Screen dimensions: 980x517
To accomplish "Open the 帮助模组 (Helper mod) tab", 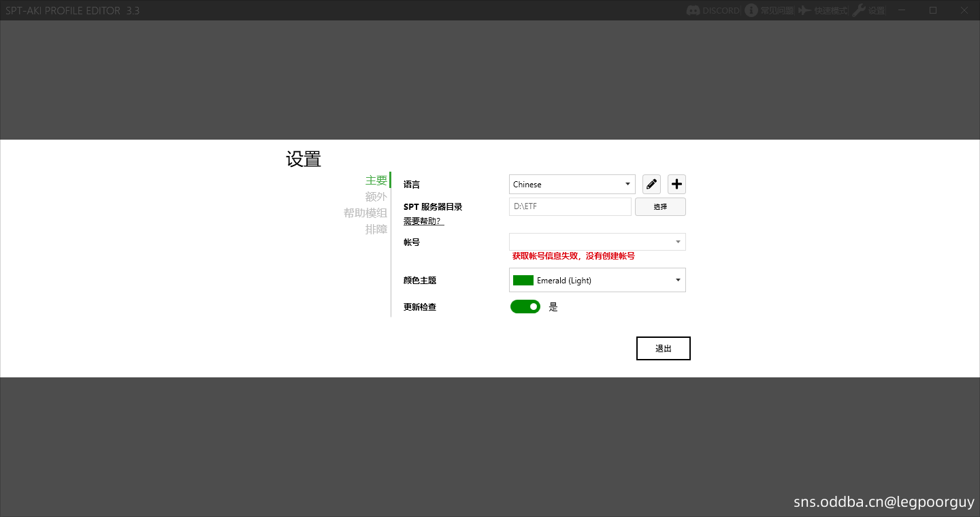I will [x=365, y=213].
